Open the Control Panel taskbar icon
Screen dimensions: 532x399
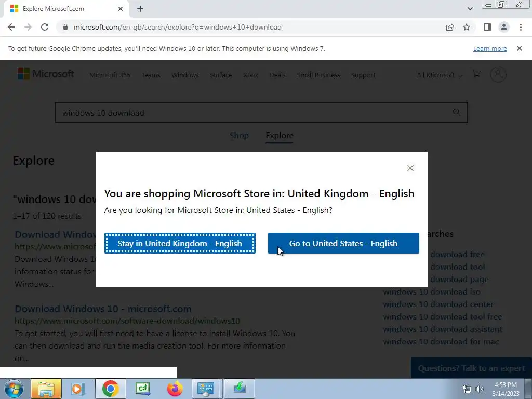point(206,389)
